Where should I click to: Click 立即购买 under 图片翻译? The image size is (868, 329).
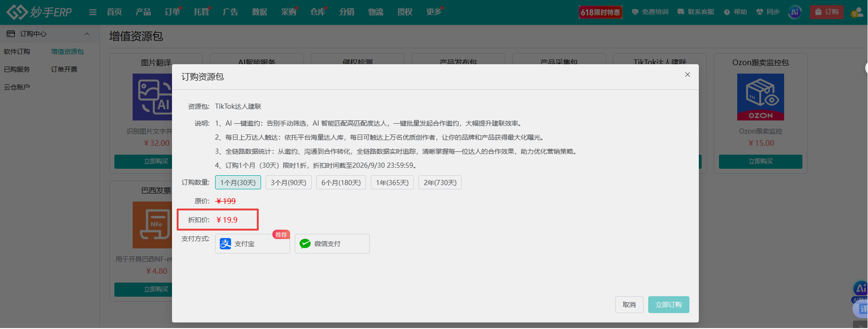[143, 161]
